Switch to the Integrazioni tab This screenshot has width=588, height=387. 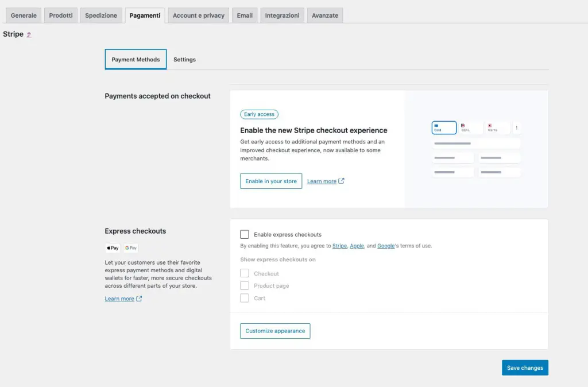282,16
